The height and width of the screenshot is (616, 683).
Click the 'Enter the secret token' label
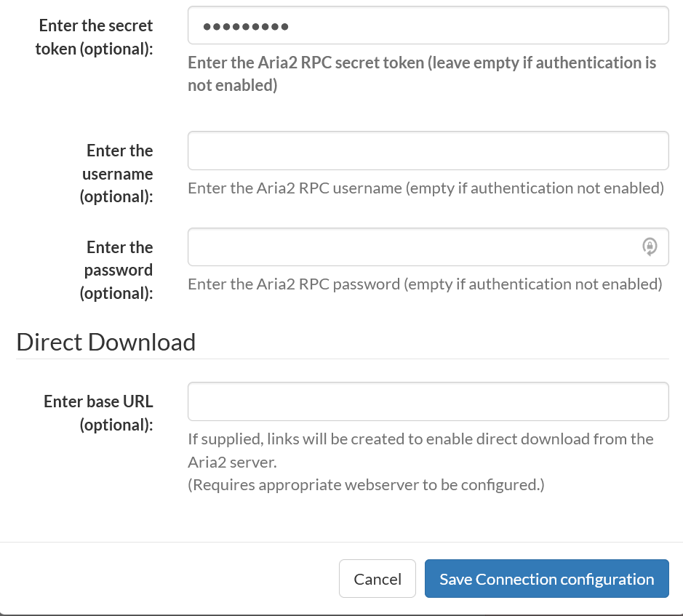pos(95,36)
